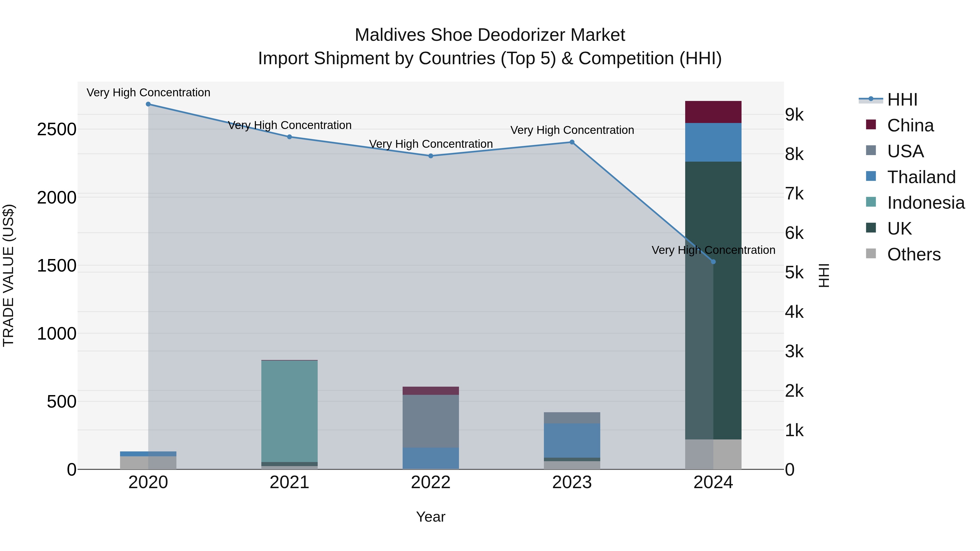Click the Thailand bar segment in 2020
Image resolution: width=980 pixels, height=551 pixels.
148,454
